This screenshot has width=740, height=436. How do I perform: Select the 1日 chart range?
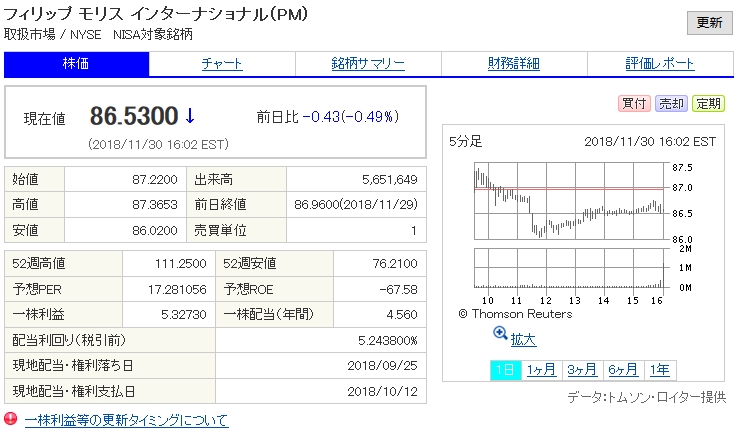pyautogui.click(x=505, y=369)
